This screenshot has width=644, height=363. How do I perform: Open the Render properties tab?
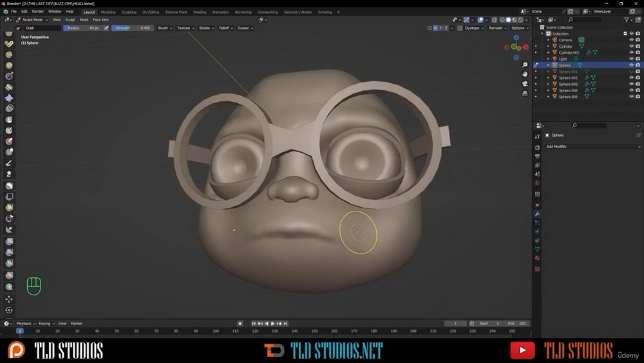(537, 147)
